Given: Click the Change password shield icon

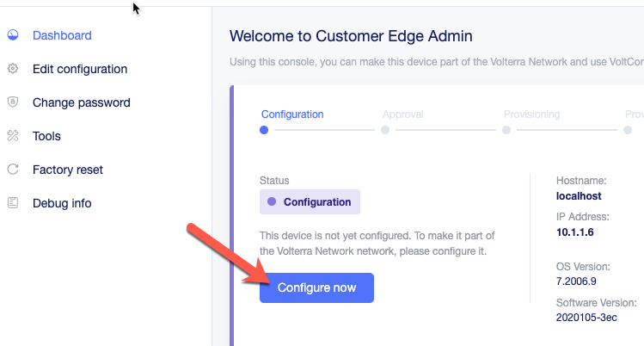Looking at the screenshot, I should click(x=12, y=102).
